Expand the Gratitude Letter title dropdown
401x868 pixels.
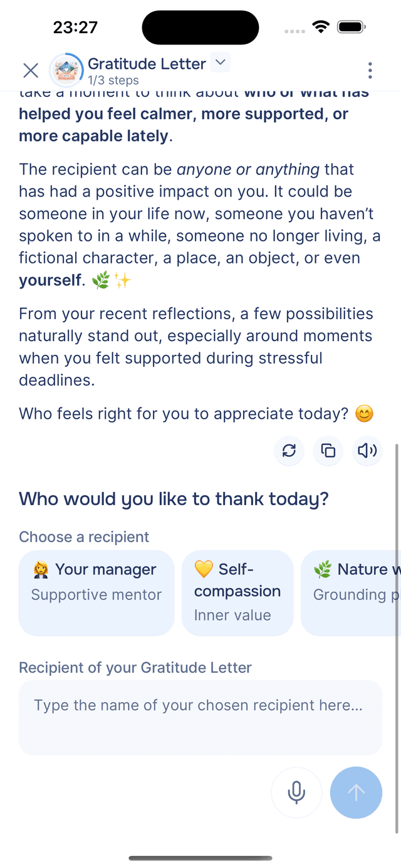[220, 63]
